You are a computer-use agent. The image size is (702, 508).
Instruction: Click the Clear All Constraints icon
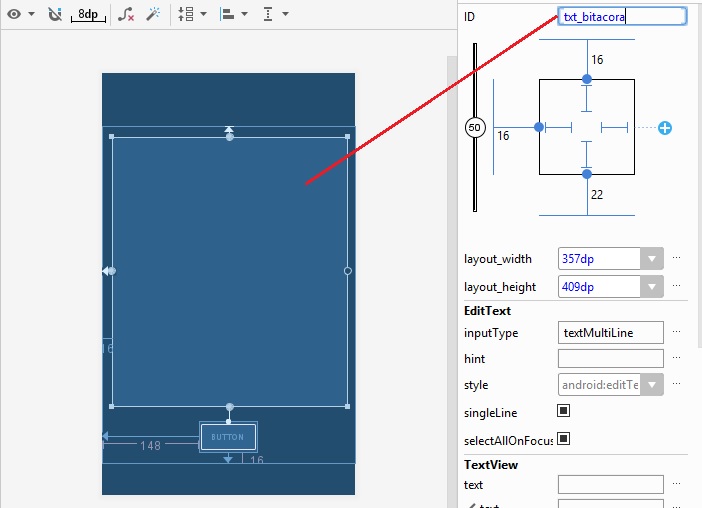coord(126,14)
